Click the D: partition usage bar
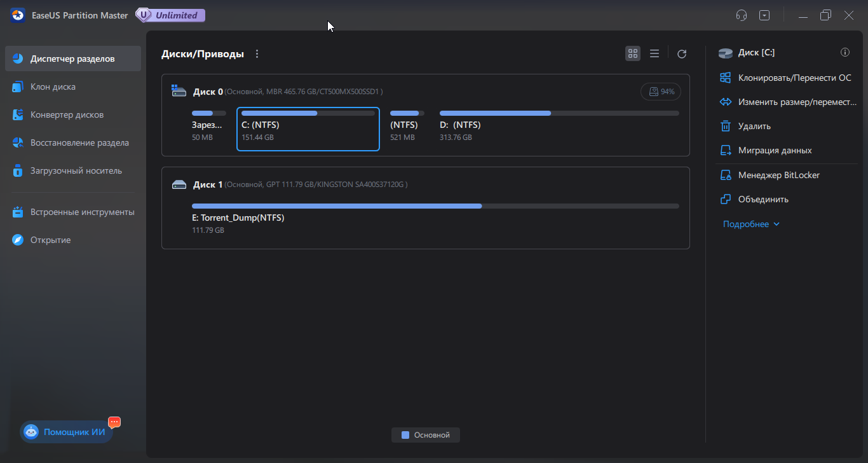 tap(559, 113)
